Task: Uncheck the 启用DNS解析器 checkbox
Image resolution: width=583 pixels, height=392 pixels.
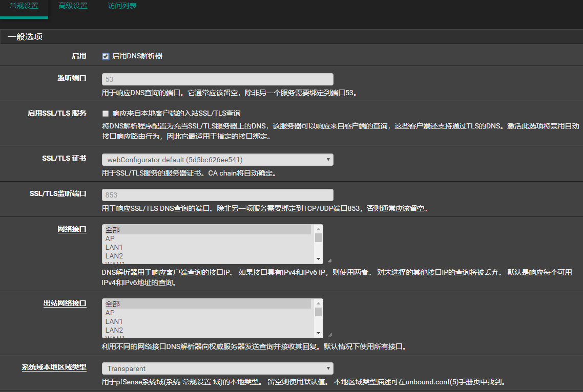Action: click(106, 56)
